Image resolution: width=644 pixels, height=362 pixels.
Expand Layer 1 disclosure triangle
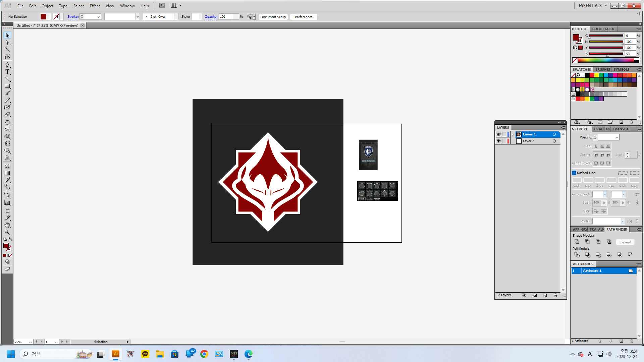pyautogui.click(x=513, y=134)
